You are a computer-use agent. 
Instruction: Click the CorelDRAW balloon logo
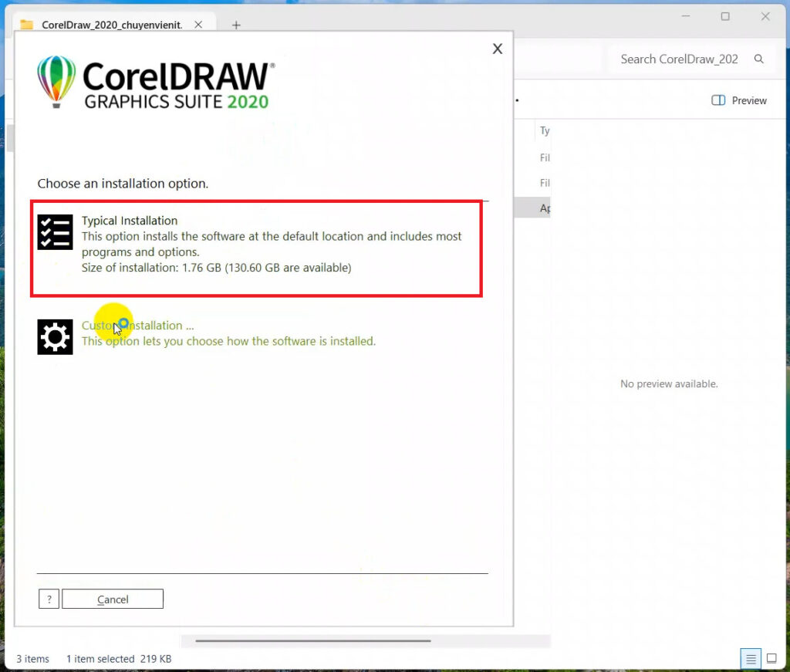pos(57,81)
